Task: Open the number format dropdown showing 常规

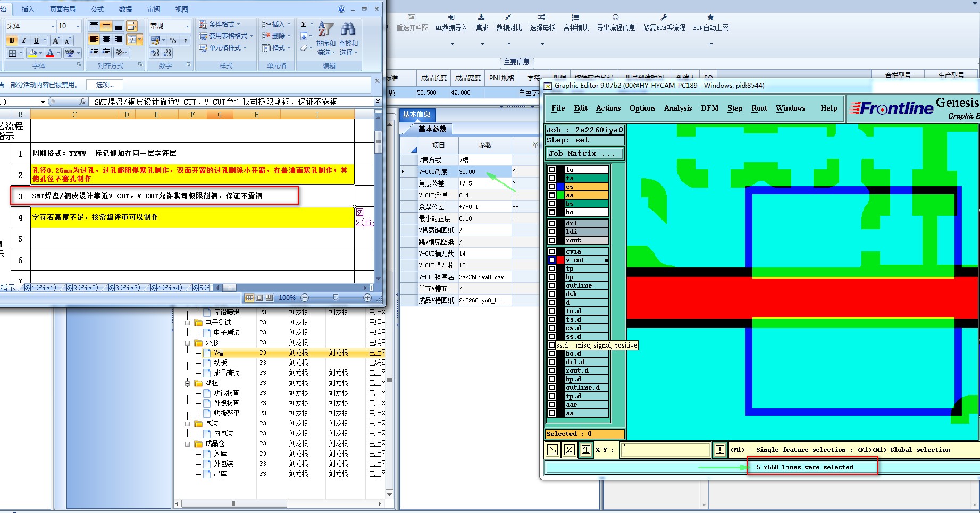Action: (187, 26)
